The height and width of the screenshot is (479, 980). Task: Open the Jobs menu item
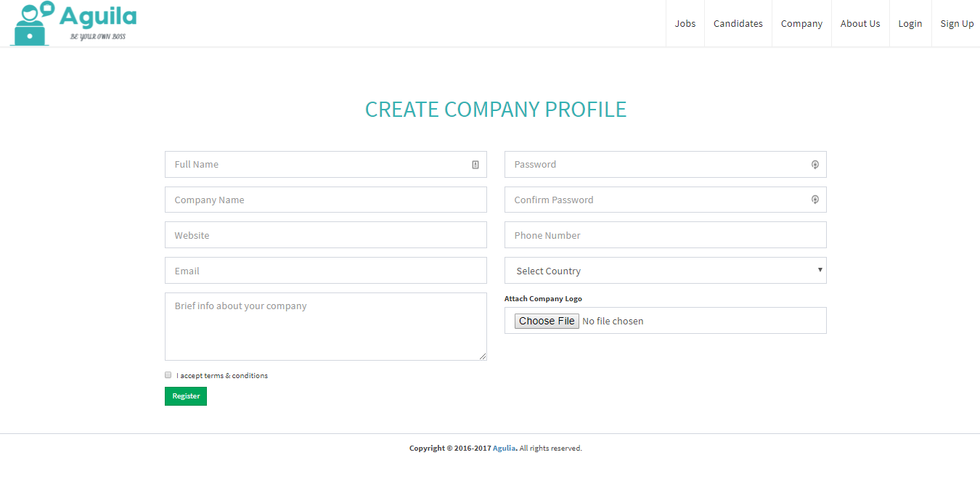[685, 24]
